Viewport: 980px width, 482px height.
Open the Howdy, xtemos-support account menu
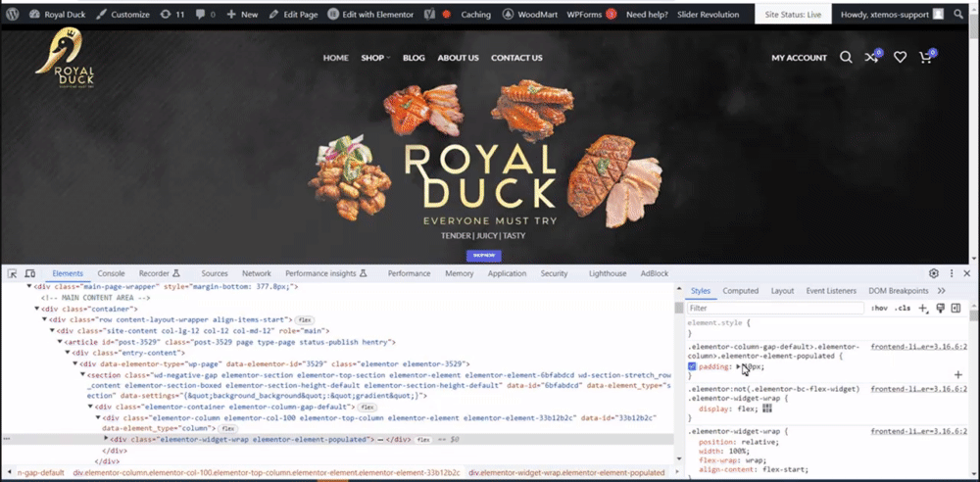[x=892, y=15]
